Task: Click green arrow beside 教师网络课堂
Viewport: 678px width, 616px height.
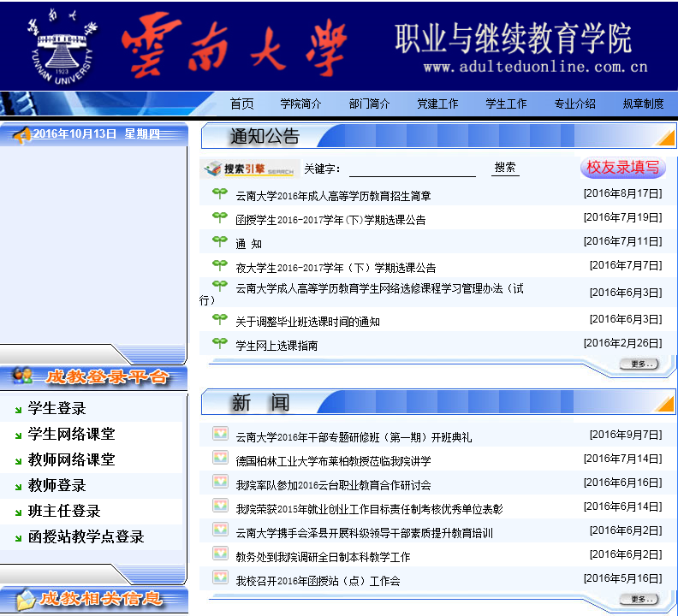Action: tap(19, 462)
